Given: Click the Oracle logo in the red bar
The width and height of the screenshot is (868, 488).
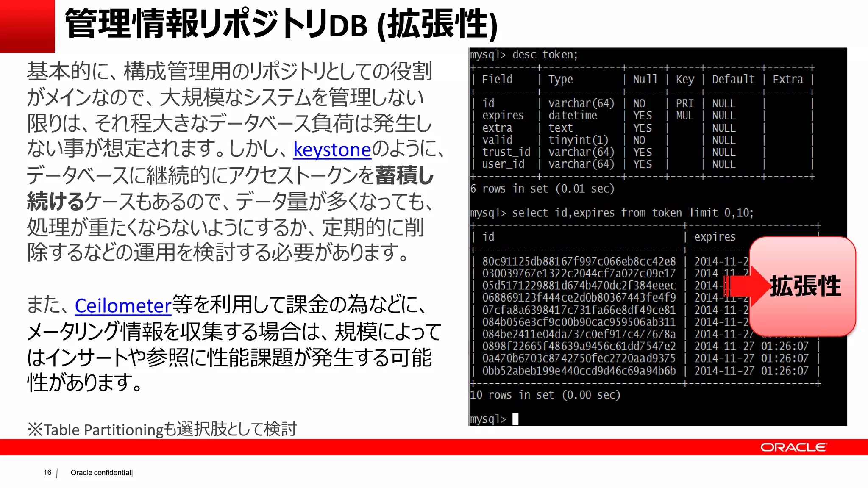Looking at the screenshot, I should click(793, 447).
